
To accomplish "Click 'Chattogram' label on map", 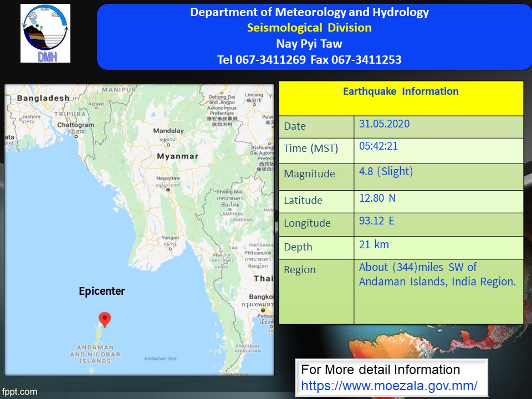I will (x=75, y=125).
